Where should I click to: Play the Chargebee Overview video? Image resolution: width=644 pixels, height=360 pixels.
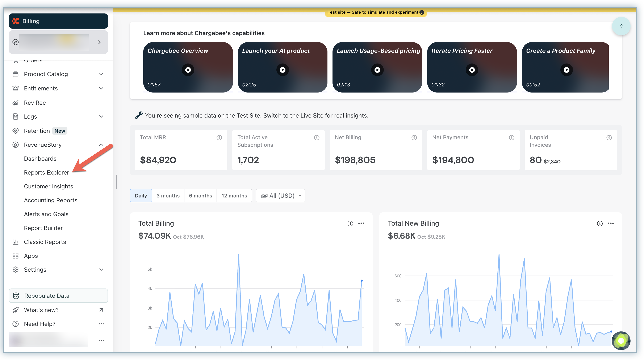pos(188,70)
